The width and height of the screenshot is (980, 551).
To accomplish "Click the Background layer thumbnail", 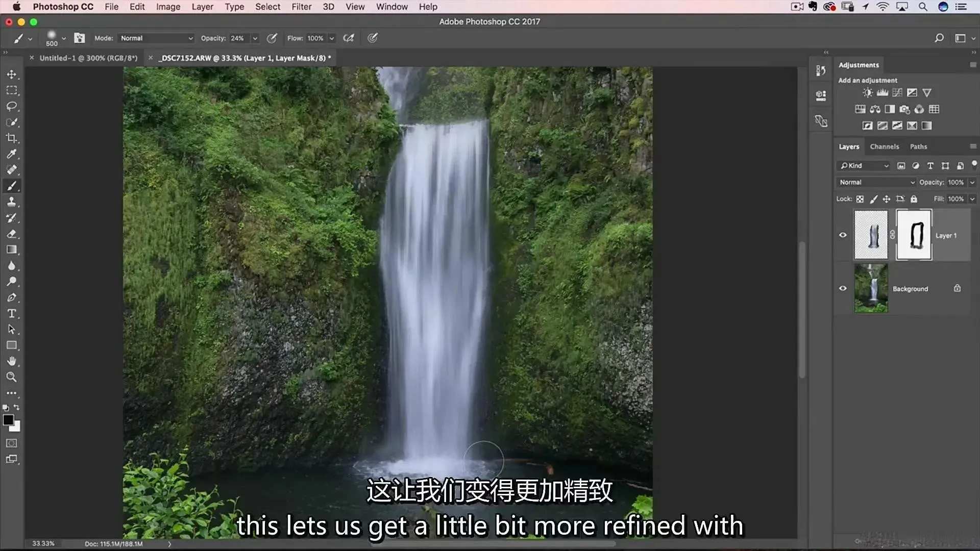I will pos(871,288).
